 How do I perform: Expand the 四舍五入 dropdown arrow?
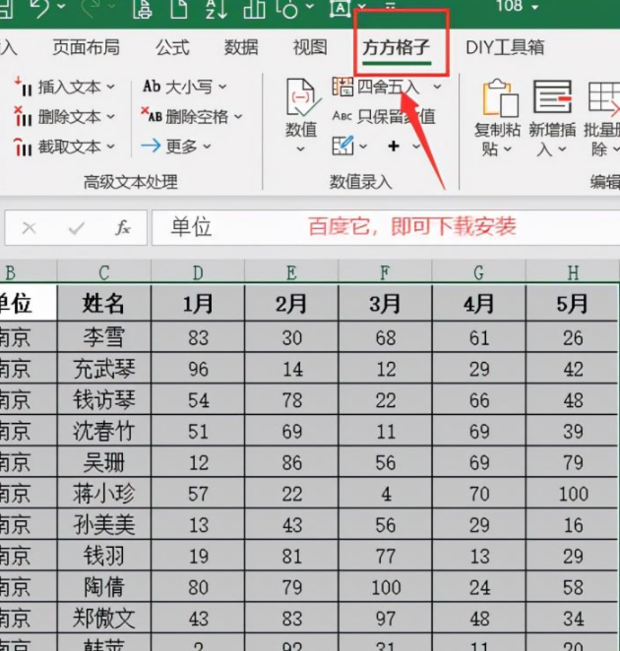[x=437, y=87]
